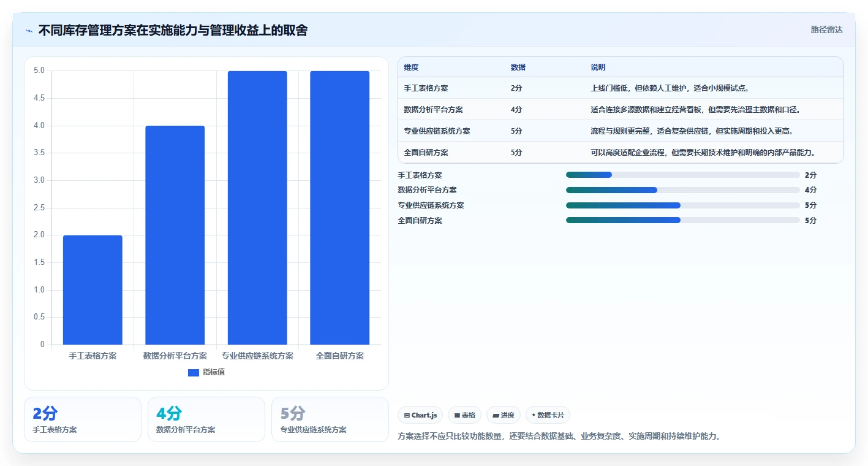Open the 4分 数据分析平台方案 data card
Image resolution: width=868 pixels, height=466 pixels.
point(206,419)
